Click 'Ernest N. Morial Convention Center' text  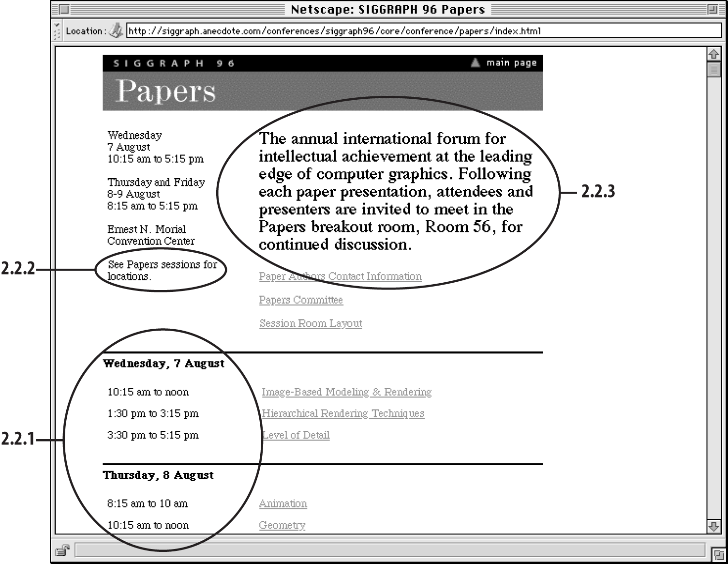tap(151, 235)
